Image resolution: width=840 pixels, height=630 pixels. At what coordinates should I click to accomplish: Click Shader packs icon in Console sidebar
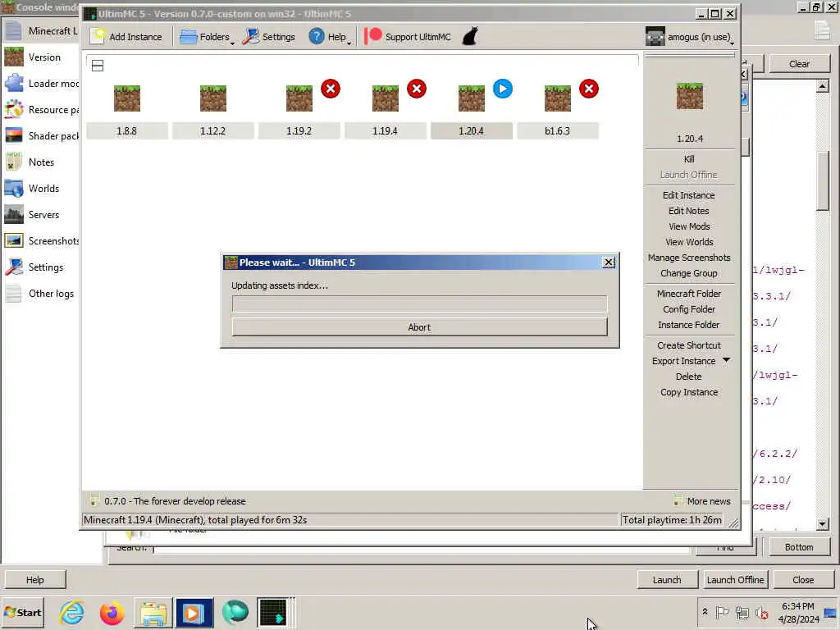tap(14, 136)
